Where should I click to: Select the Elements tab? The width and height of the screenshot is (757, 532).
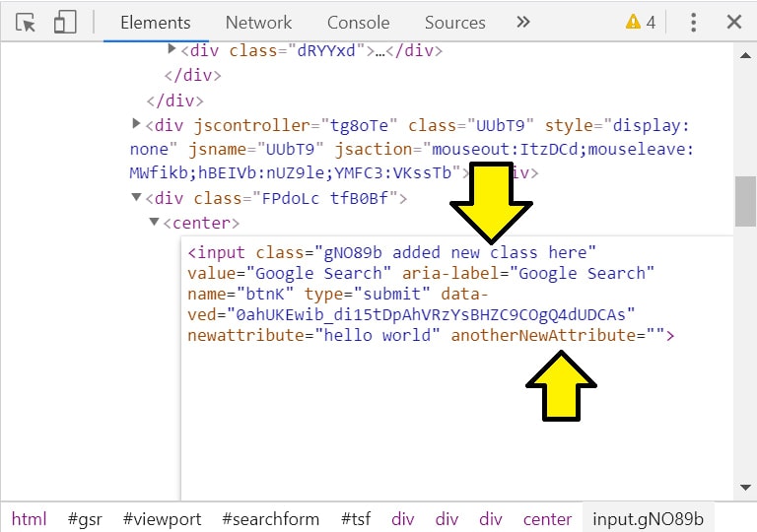[155, 22]
